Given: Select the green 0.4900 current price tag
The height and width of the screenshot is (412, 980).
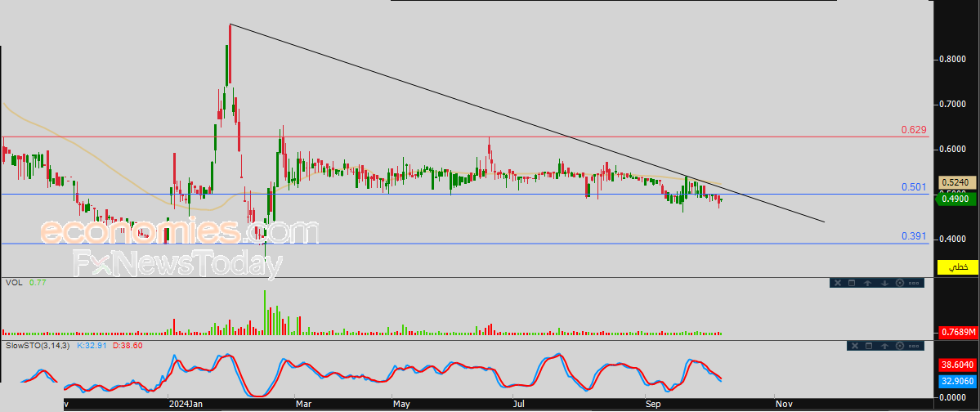Looking at the screenshot, I should pos(956,199).
